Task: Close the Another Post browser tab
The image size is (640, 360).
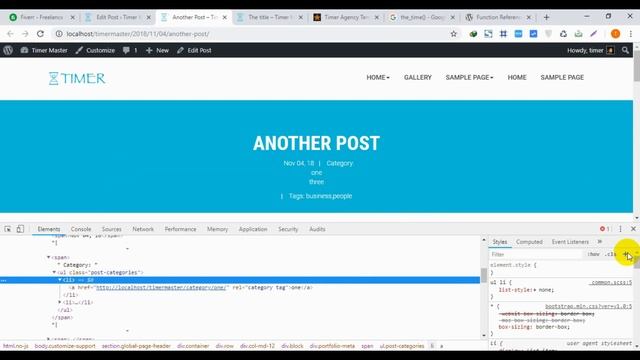Action: (x=224, y=17)
